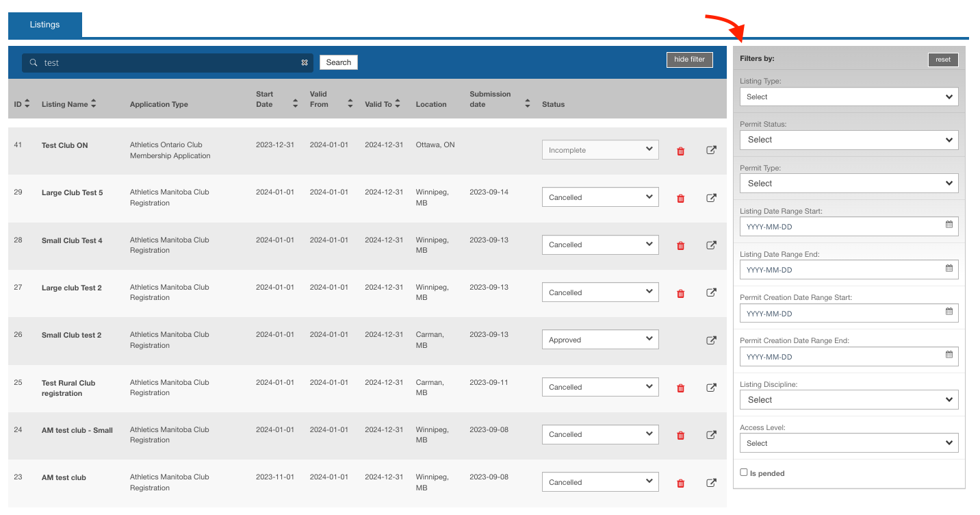Click the Listing Date Range End field
The width and height of the screenshot is (980, 515).
tap(842, 270)
